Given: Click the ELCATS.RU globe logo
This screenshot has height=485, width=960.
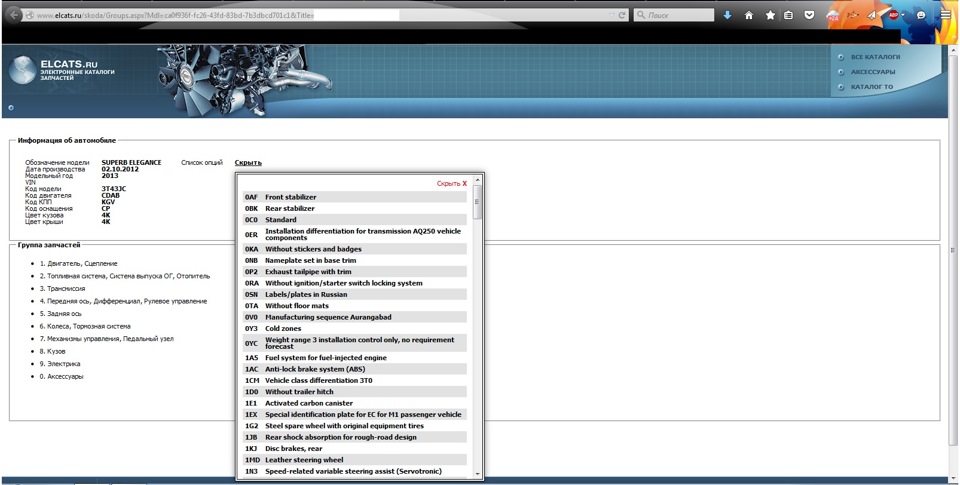Looking at the screenshot, I should point(21,69).
